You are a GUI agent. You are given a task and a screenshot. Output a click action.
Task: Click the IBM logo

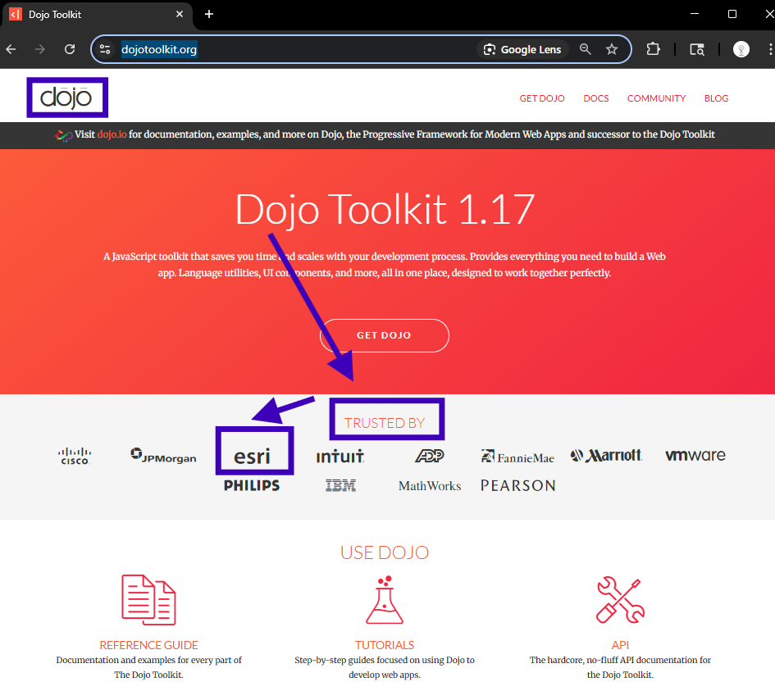(x=340, y=485)
